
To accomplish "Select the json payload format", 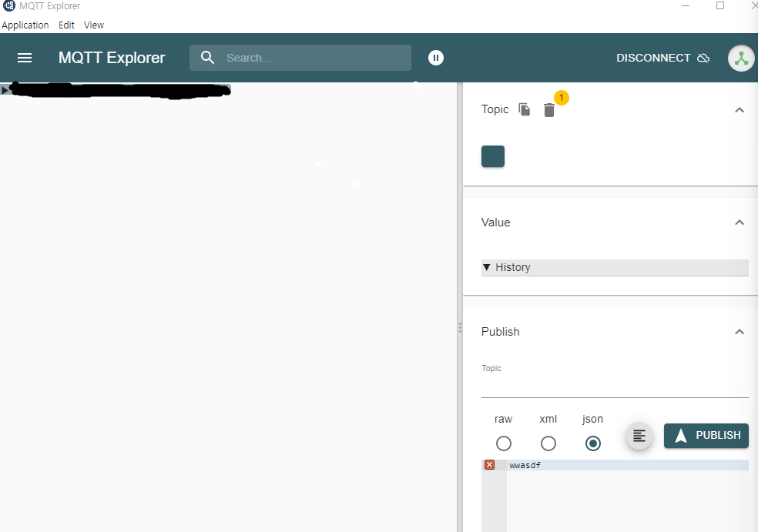I will tap(592, 443).
